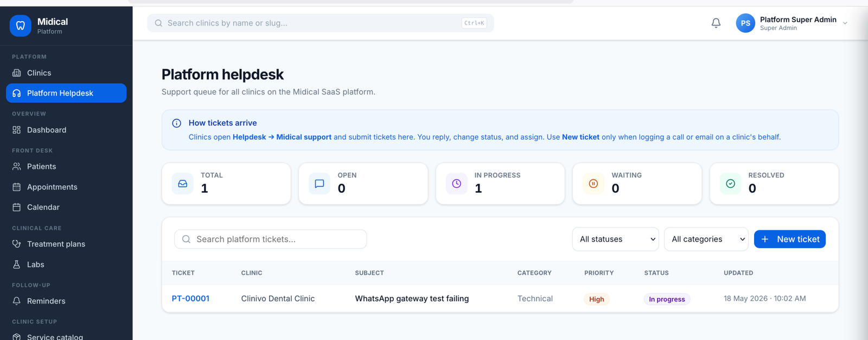This screenshot has height=340, width=868.
Task: Expand the Platform Super Admin account menu
Action: 845,23
